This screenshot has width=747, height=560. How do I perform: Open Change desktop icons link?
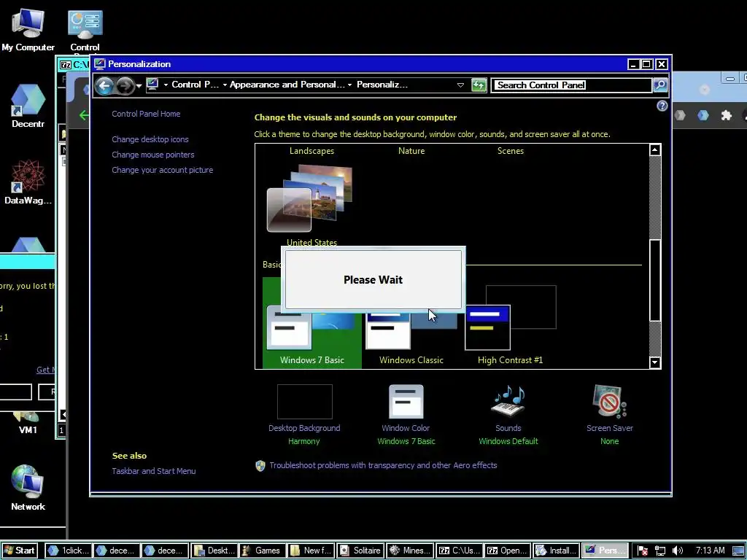(x=150, y=139)
